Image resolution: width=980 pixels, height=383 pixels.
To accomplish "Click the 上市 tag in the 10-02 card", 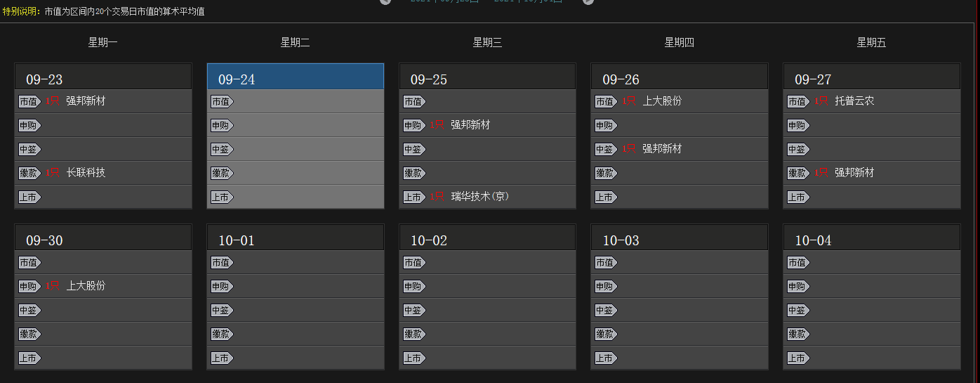I will pos(414,358).
